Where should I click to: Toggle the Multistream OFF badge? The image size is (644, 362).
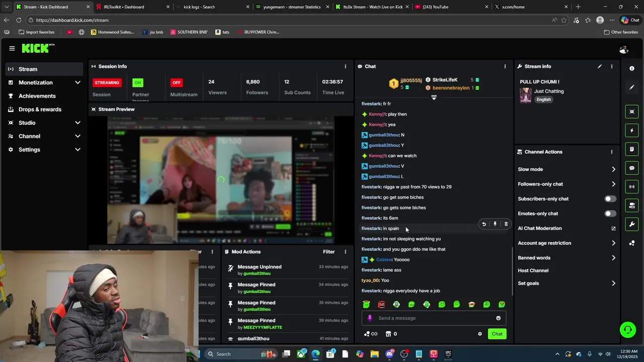point(177,82)
